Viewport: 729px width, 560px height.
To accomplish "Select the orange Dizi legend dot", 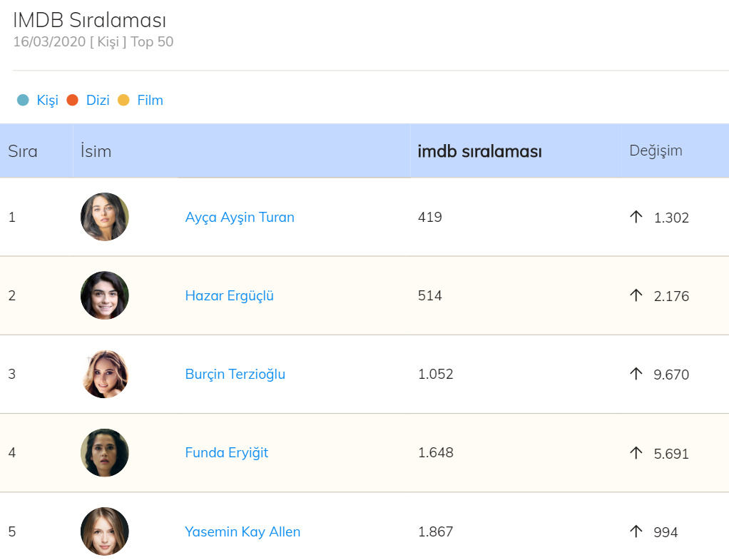I will pyautogui.click(x=72, y=101).
